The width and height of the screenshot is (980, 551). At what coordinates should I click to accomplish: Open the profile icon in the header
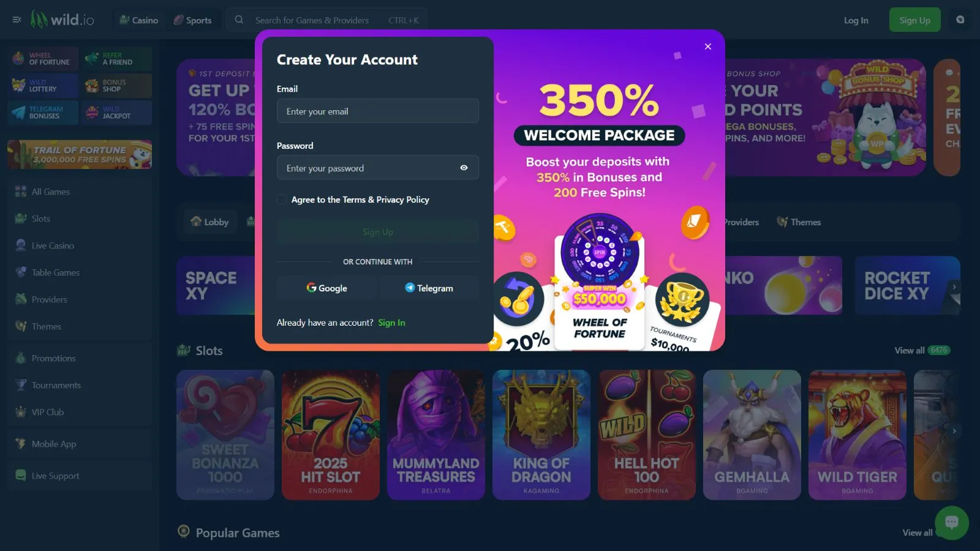tap(960, 20)
